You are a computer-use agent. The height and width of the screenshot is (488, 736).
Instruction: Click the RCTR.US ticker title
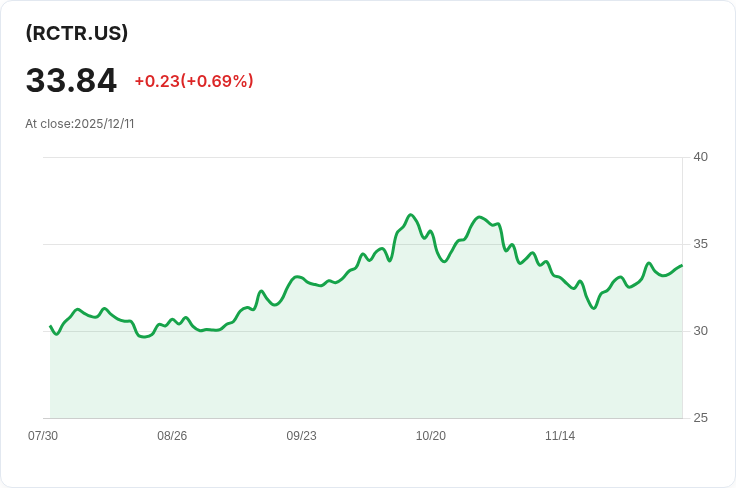click(77, 33)
